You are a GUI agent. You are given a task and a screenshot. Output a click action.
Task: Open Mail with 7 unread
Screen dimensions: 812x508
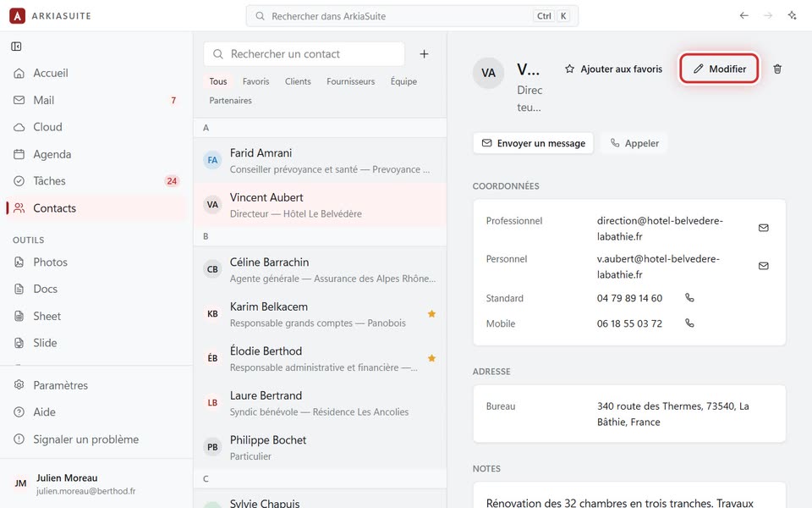click(96, 100)
